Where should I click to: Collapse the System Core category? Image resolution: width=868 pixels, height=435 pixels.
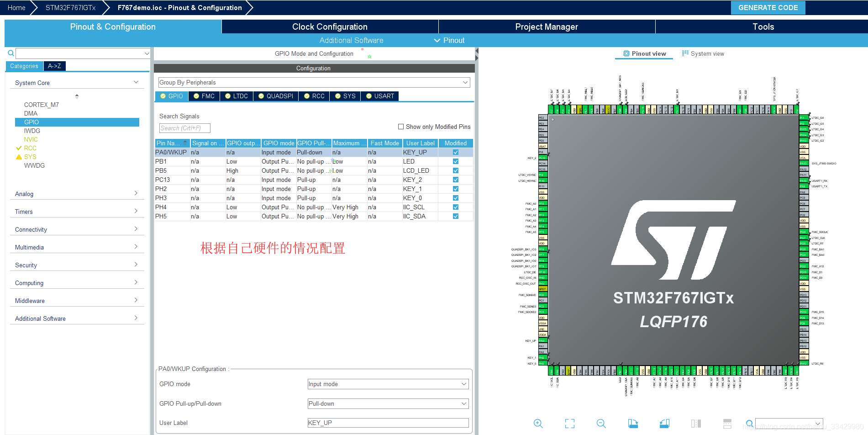click(136, 82)
